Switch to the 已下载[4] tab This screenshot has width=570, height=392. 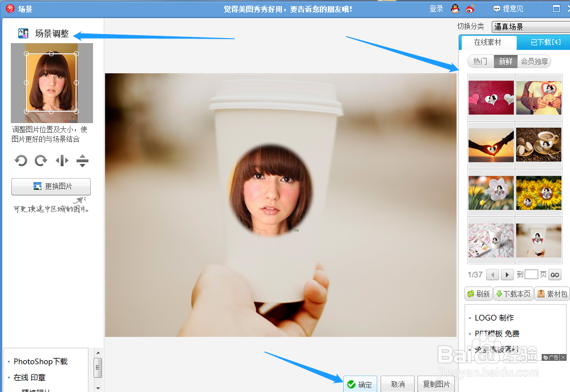[545, 42]
